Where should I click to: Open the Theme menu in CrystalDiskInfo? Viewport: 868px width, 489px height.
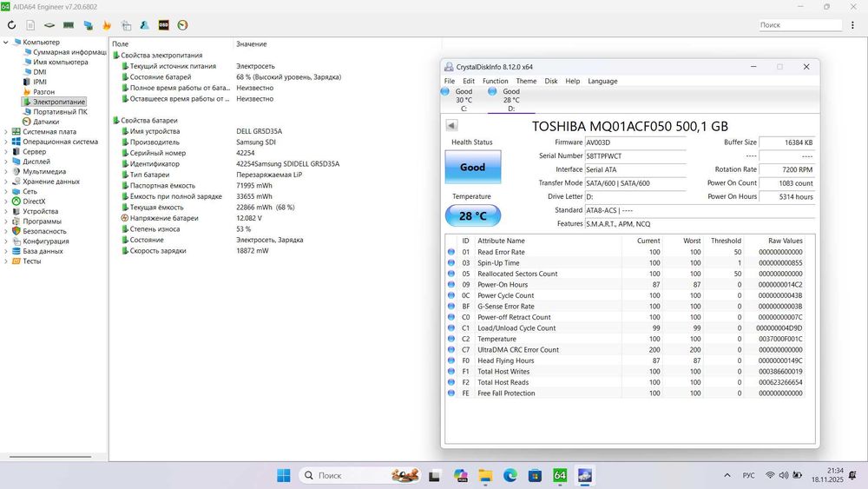tap(526, 81)
